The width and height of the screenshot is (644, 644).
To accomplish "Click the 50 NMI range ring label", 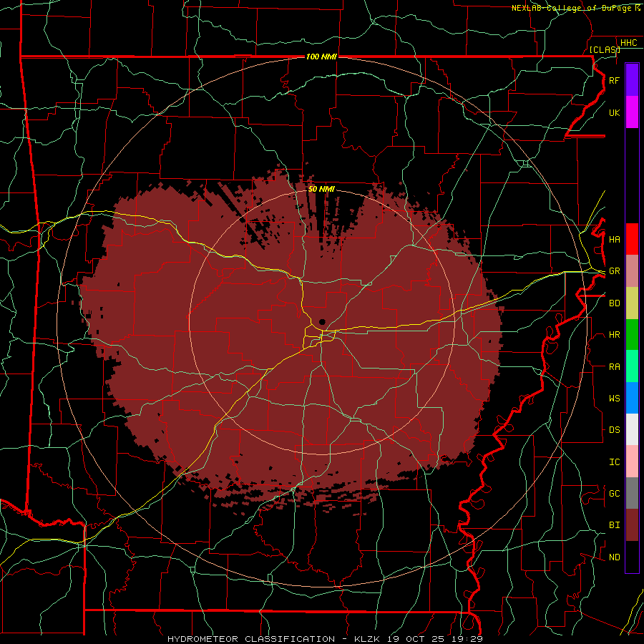I will 321,189.
